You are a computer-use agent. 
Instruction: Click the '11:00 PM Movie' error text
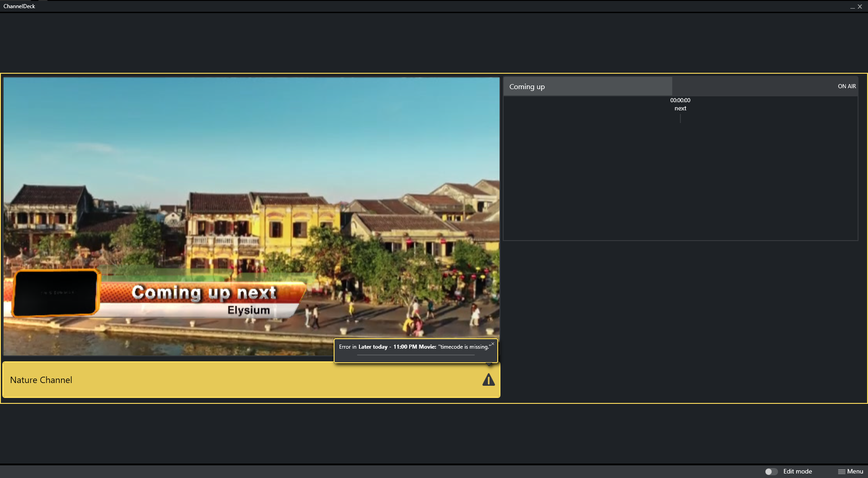[414, 347]
